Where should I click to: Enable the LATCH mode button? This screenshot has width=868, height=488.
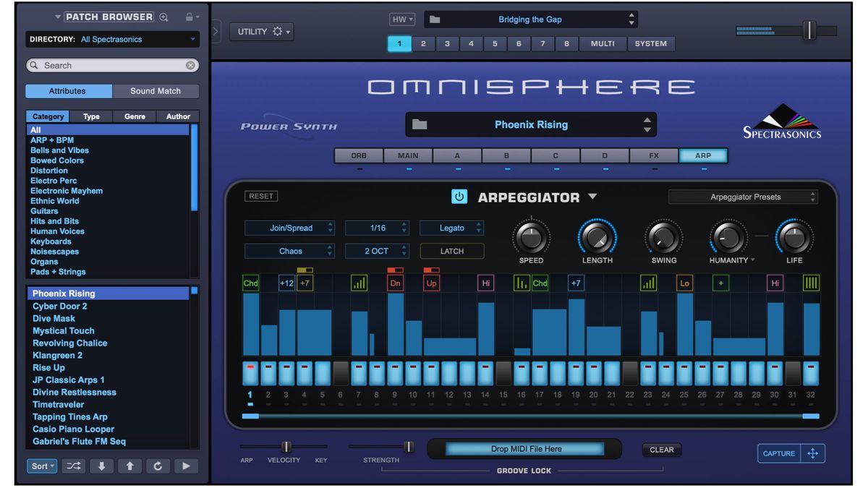point(451,251)
